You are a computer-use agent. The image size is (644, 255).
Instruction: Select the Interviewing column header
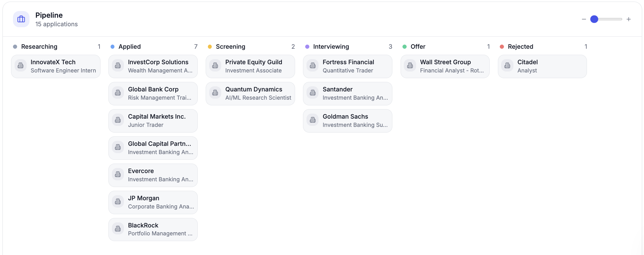(x=331, y=47)
